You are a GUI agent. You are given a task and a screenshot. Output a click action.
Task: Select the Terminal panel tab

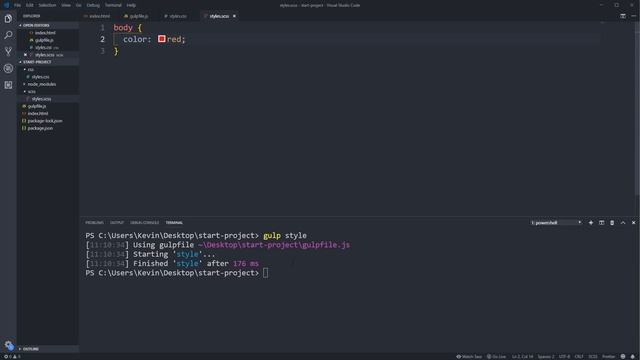point(174,223)
